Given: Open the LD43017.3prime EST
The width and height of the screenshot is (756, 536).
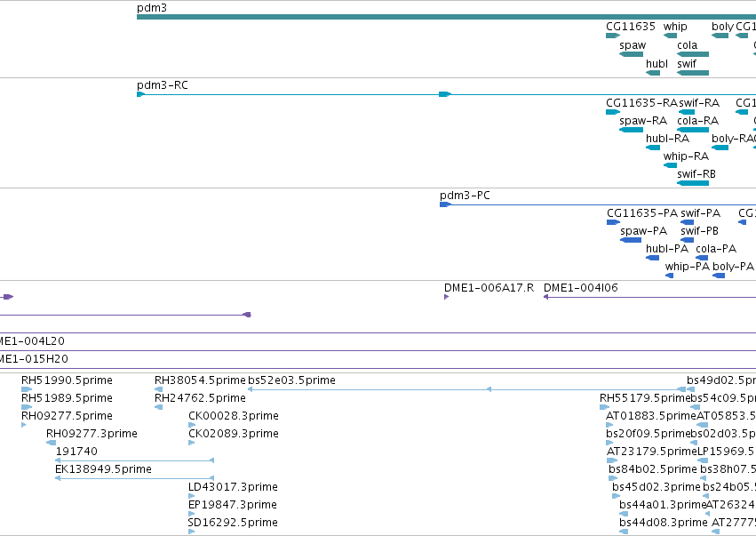Looking at the screenshot, I should [191, 496].
